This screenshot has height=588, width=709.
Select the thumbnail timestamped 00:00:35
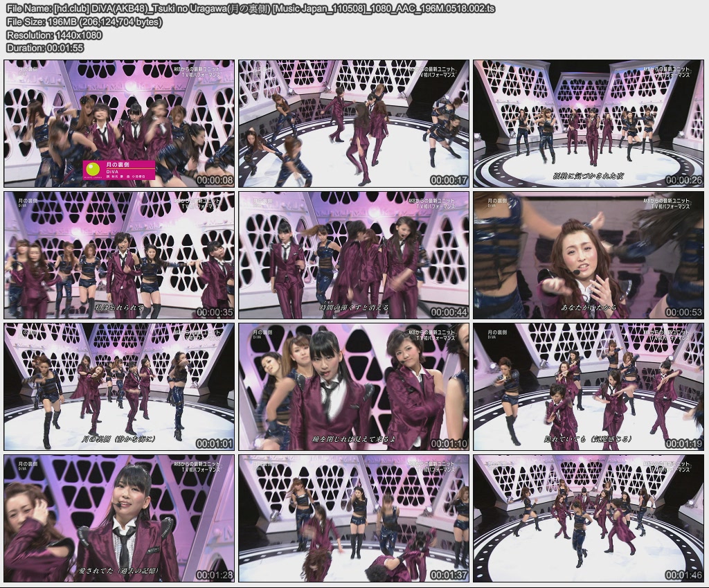click(119, 255)
